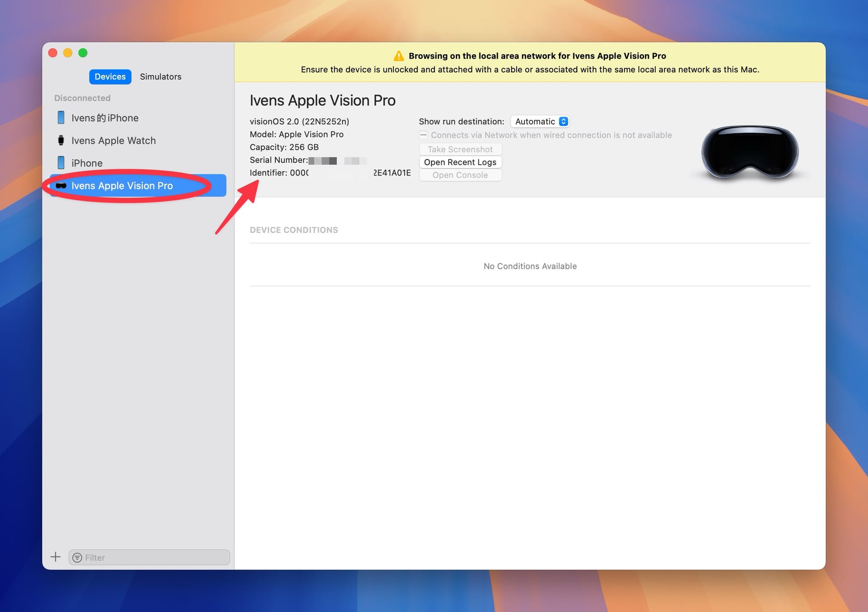Switch to the Simulators tab

pyautogui.click(x=160, y=77)
